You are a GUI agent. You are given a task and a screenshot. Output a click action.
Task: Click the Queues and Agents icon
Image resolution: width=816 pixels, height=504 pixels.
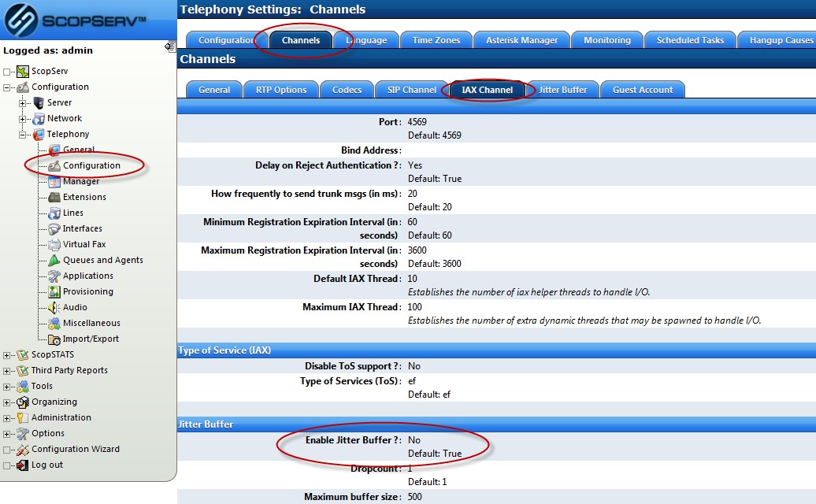[54, 260]
